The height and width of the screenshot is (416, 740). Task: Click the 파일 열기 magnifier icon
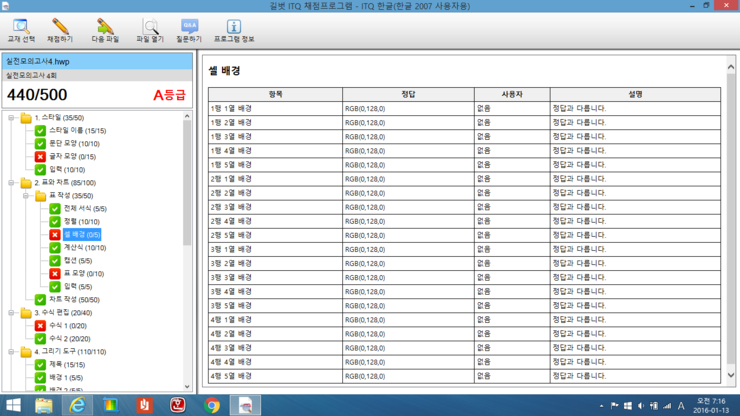(x=150, y=29)
